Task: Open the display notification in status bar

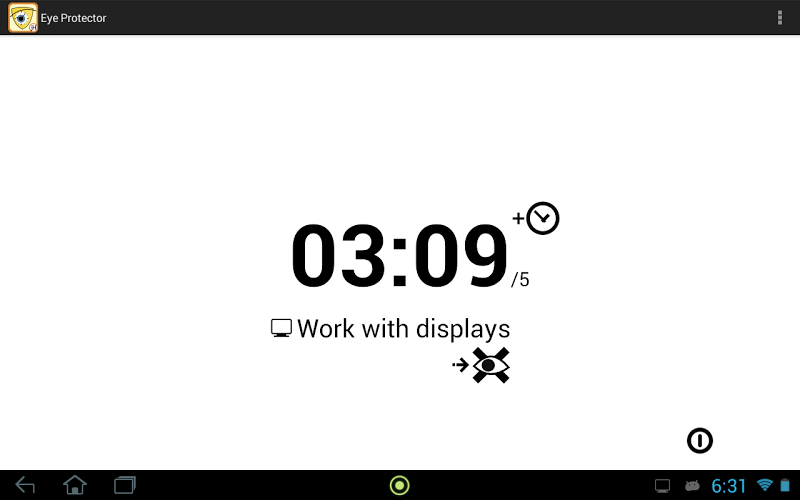Action: 662,486
